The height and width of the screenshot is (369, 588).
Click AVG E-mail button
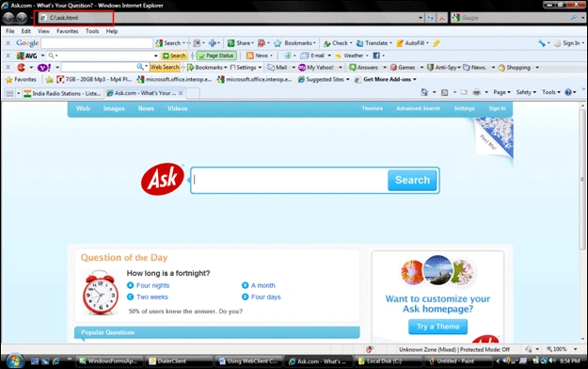pyautogui.click(x=312, y=56)
